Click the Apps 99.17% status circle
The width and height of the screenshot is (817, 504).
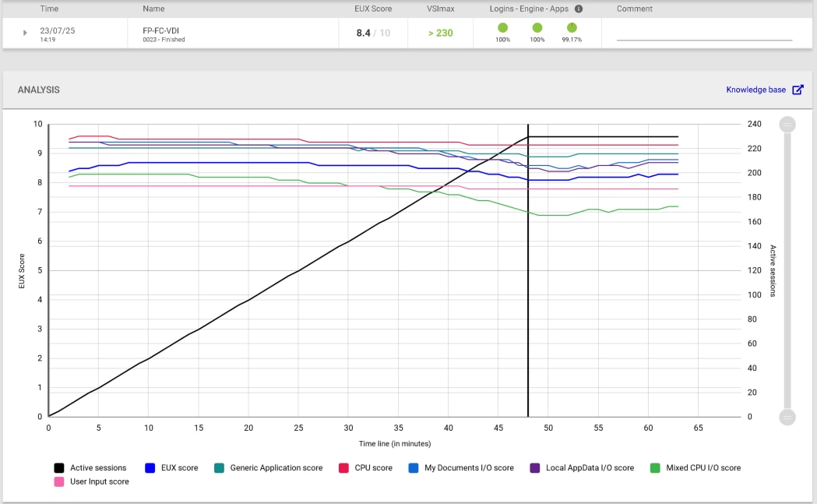(572, 27)
